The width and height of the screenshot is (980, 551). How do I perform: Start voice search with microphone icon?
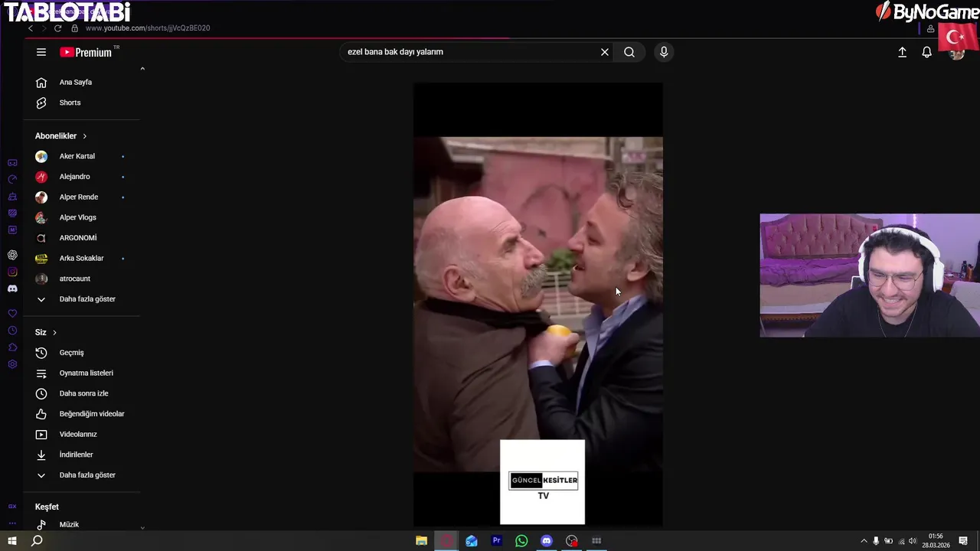coord(664,52)
